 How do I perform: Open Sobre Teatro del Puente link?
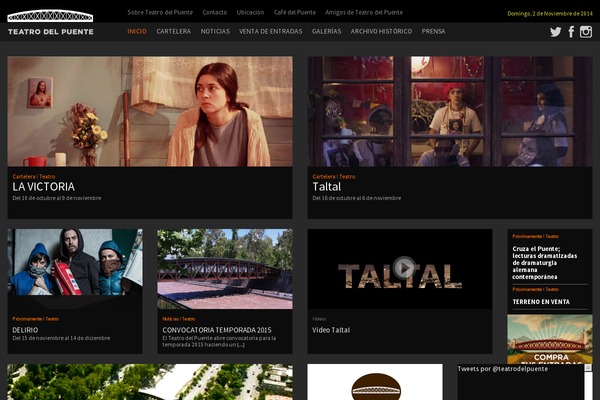click(160, 12)
